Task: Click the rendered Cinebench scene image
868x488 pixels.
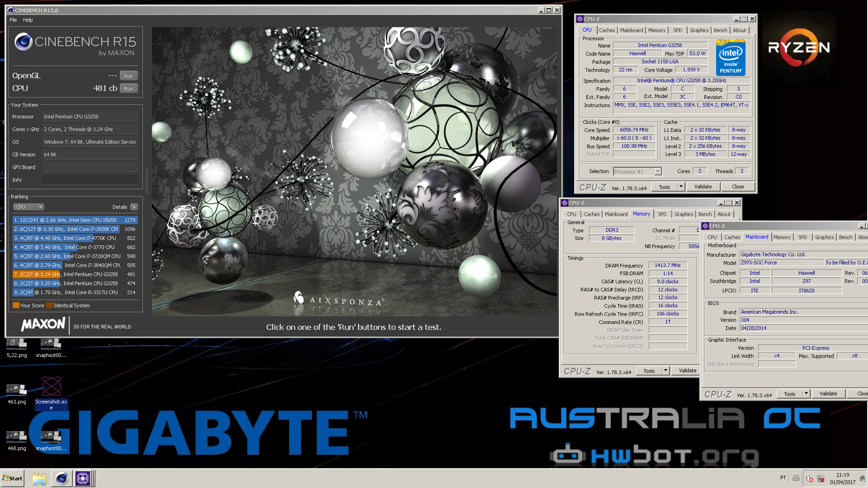Action: [x=355, y=172]
